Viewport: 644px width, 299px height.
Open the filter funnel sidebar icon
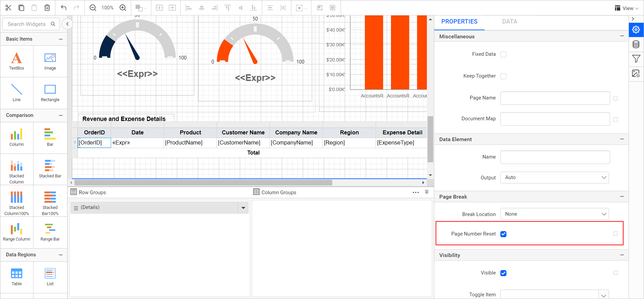(x=636, y=59)
